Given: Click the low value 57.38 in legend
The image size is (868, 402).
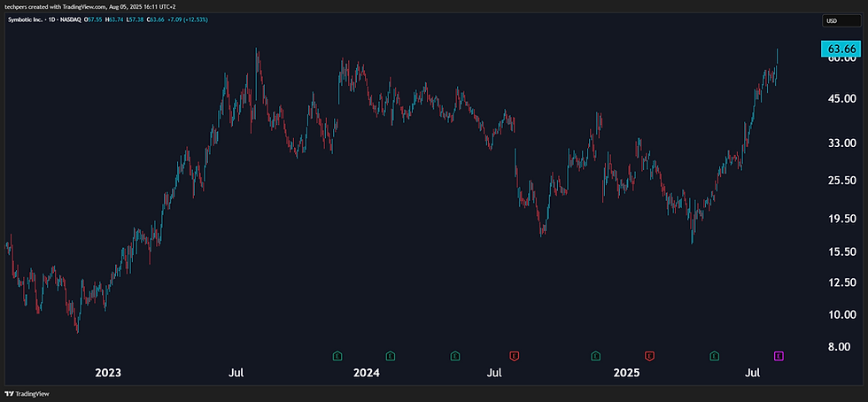Looking at the screenshot, I should pos(136,19).
